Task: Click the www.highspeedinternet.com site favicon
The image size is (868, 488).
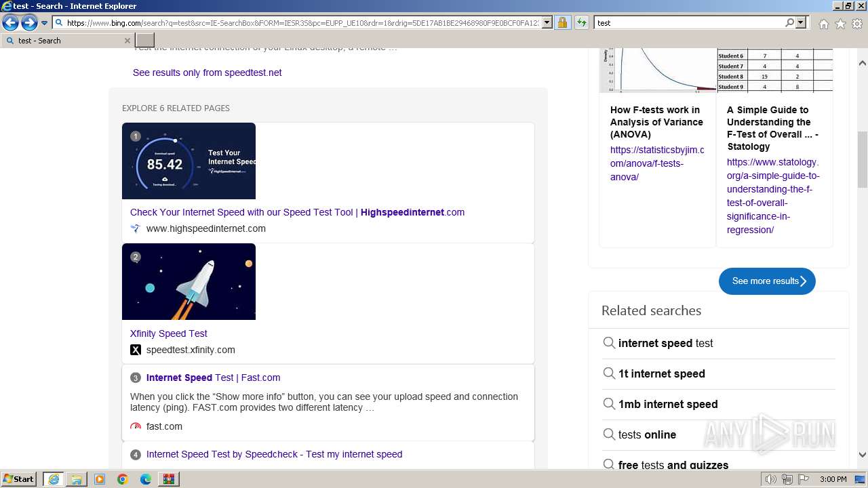Action: coord(136,228)
